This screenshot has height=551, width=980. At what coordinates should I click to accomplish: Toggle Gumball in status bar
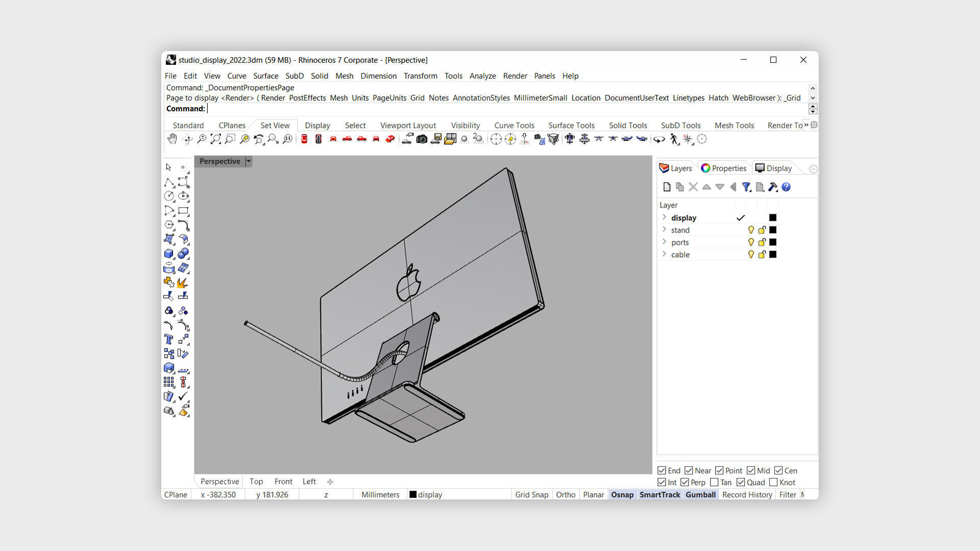(700, 495)
